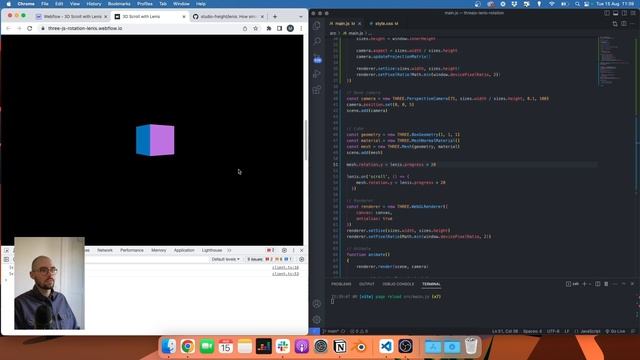This screenshot has height=360, width=640.
Task: Open the Network tab in DevTools
Action: coord(105,250)
